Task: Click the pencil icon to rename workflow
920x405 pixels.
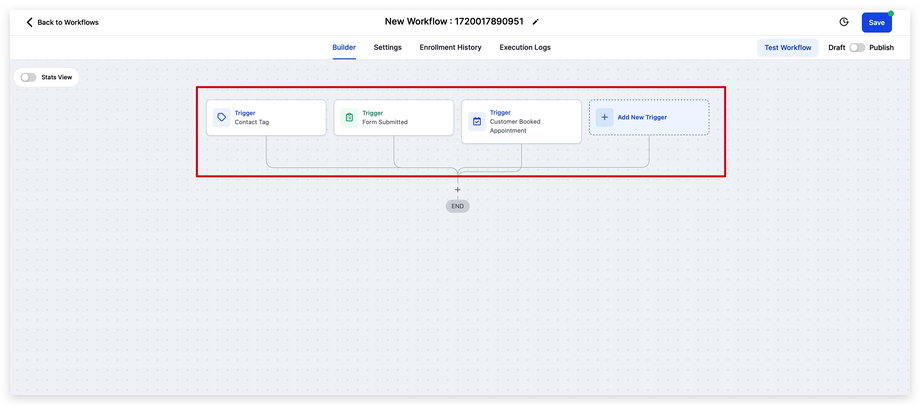Action: click(x=535, y=22)
